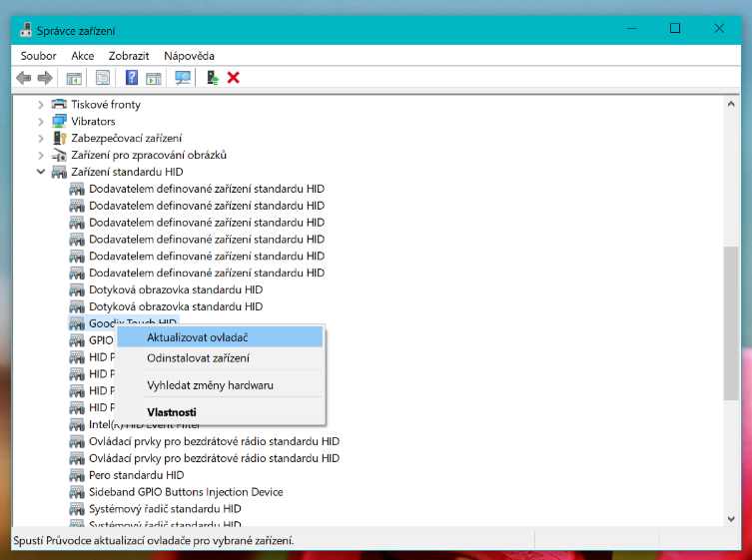This screenshot has width=752, height=560.
Task: Toggle the console tree toolbar icon
Action: coord(74,78)
